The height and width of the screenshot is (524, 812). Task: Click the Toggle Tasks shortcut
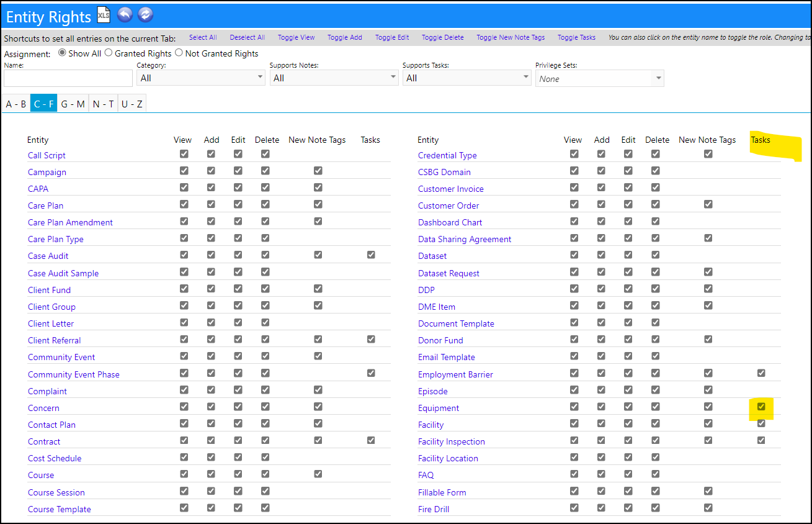576,37
